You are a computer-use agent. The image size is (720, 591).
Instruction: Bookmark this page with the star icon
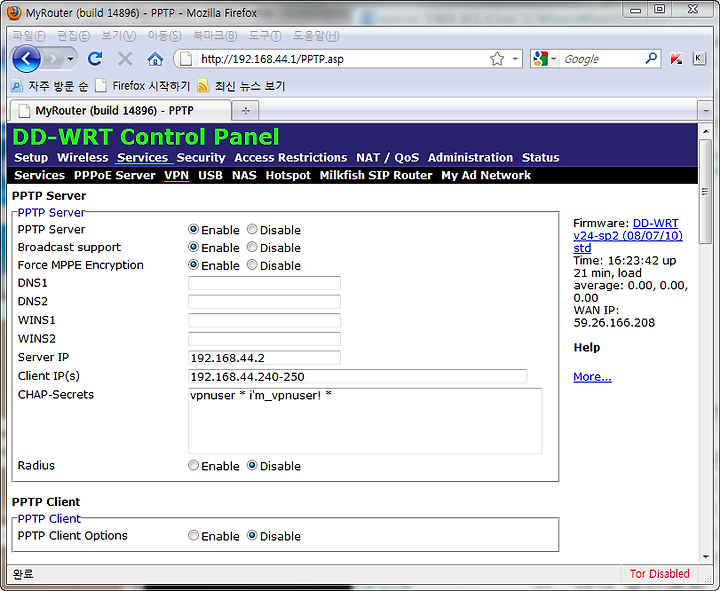[x=497, y=59]
